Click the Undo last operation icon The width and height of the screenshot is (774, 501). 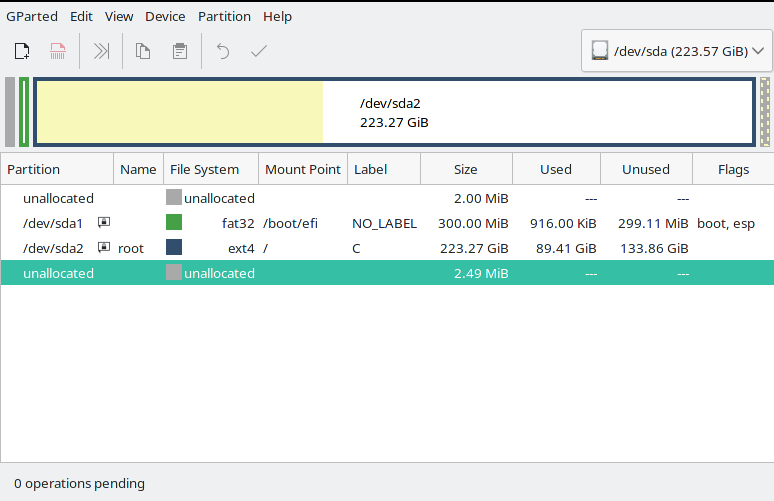coord(223,51)
